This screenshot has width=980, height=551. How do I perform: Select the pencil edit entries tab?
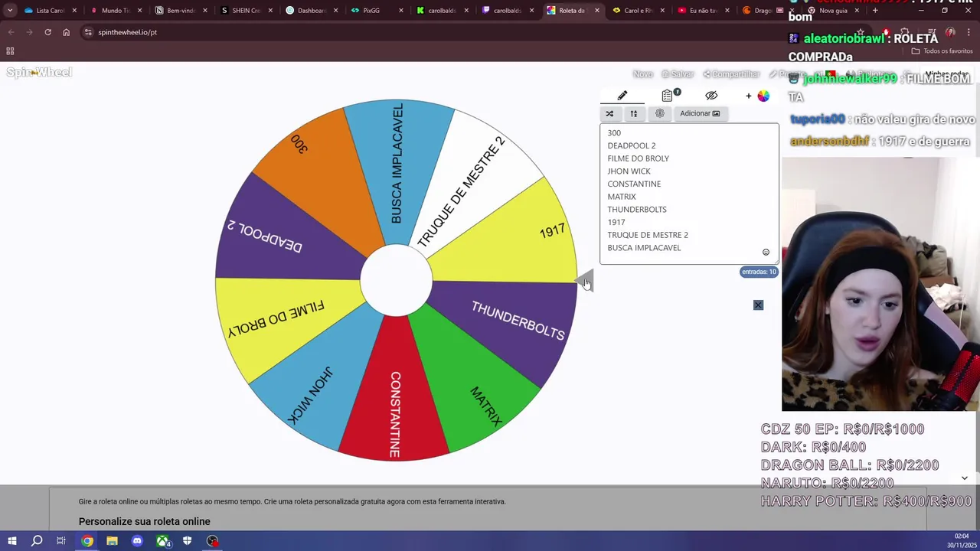point(622,96)
